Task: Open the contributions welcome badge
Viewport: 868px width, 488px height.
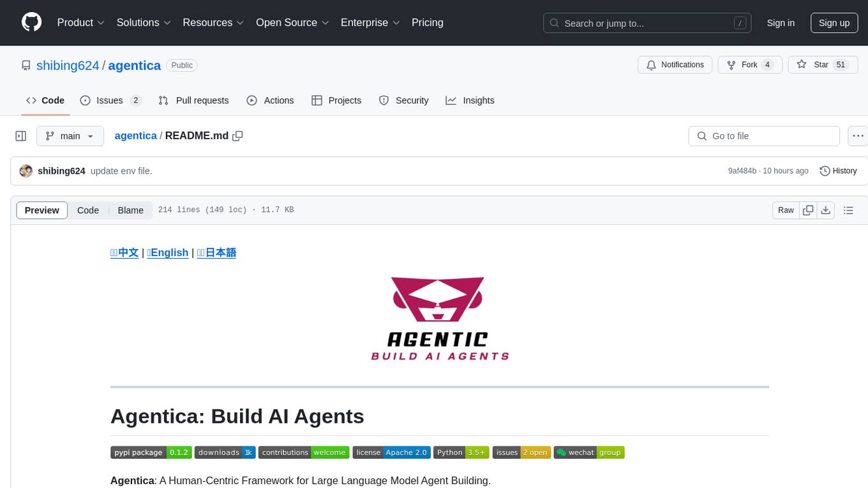Action: tap(304, 452)
